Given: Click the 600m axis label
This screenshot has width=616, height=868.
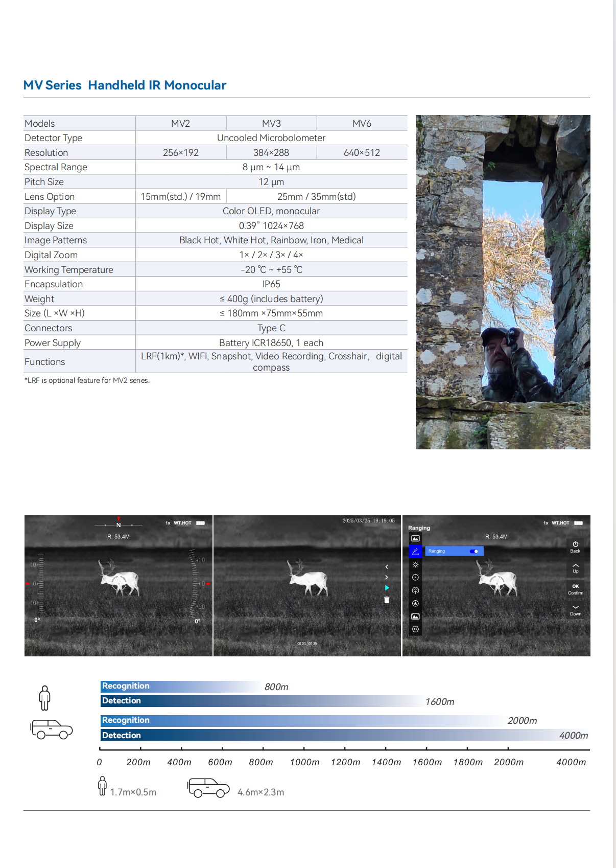Looking at the screenshot, I should [x=220, y=762].
